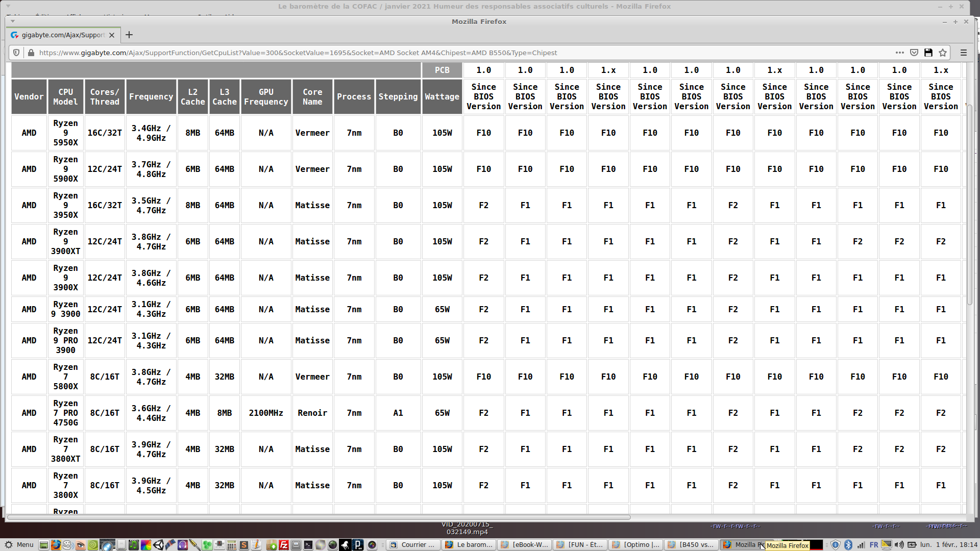Open the Firefox hamburger menu
Screen dimensions: 980x551
[x=964, y=53]
